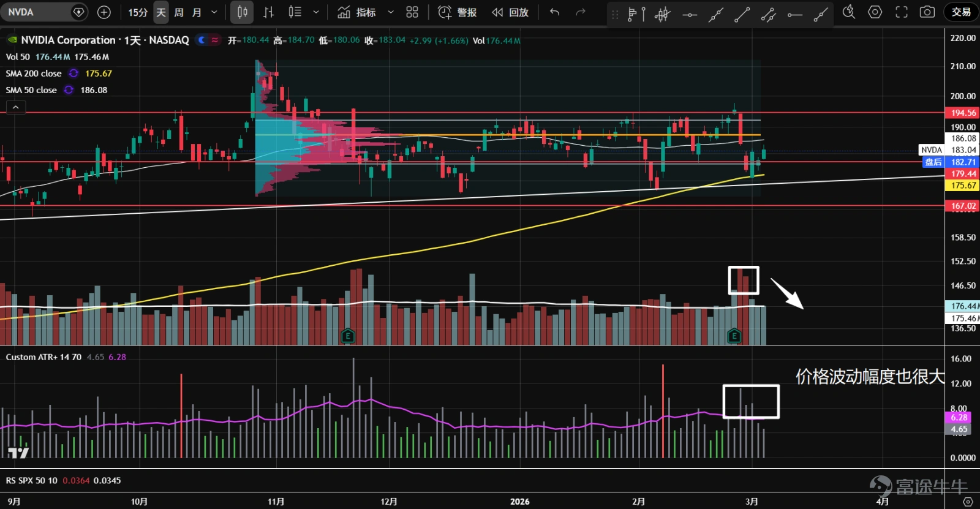Toggle the moon extended-hours session indicator
Image resolution: width=980 pixels, height=509 pixels.
(x=202, y=40)
